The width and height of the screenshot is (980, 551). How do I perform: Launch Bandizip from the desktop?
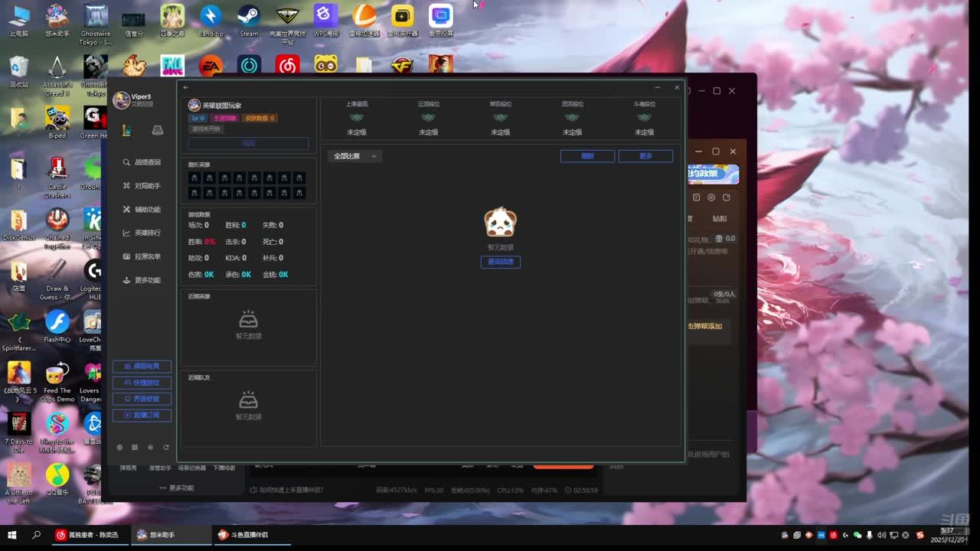(211, 21)
